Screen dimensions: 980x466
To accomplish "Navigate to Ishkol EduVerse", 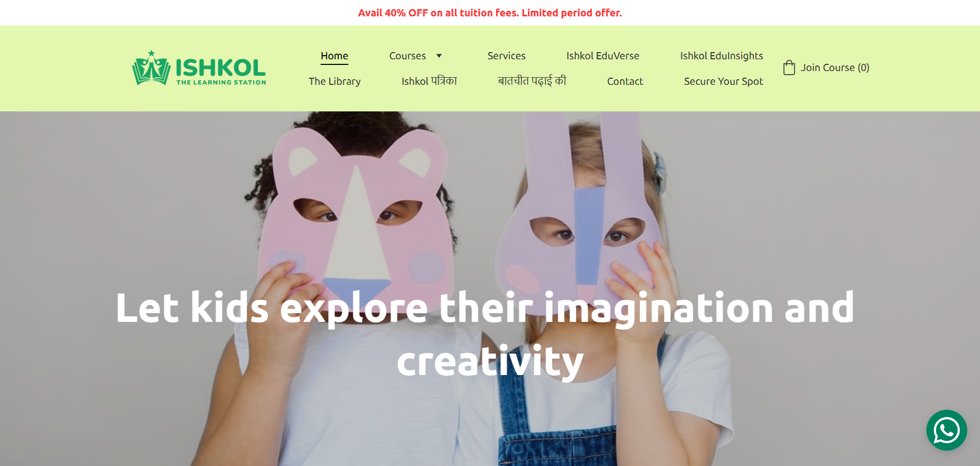I will pos(603,56).
